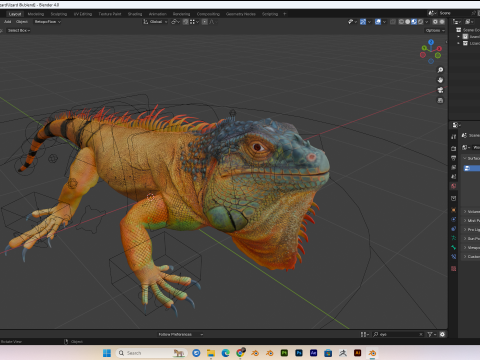Open the proportional editing falloff dropdown
The width and height of the screenshot is (480, 360).
coord(212,22)
